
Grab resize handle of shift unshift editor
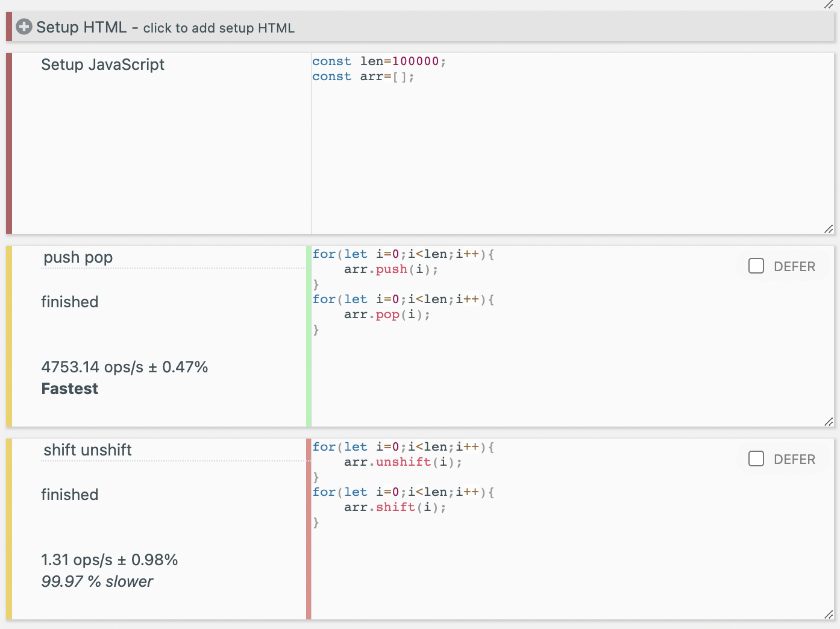click(829, 615)
